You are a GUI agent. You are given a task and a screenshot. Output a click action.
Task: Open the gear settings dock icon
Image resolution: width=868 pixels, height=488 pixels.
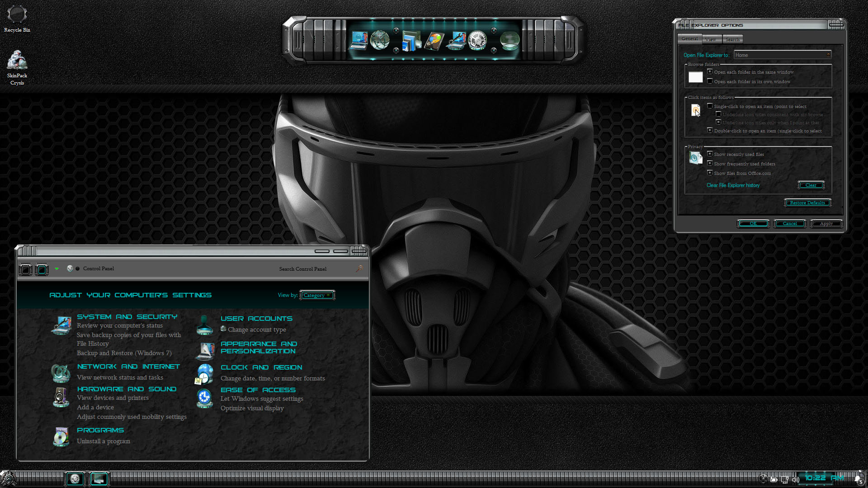[477, 41]
